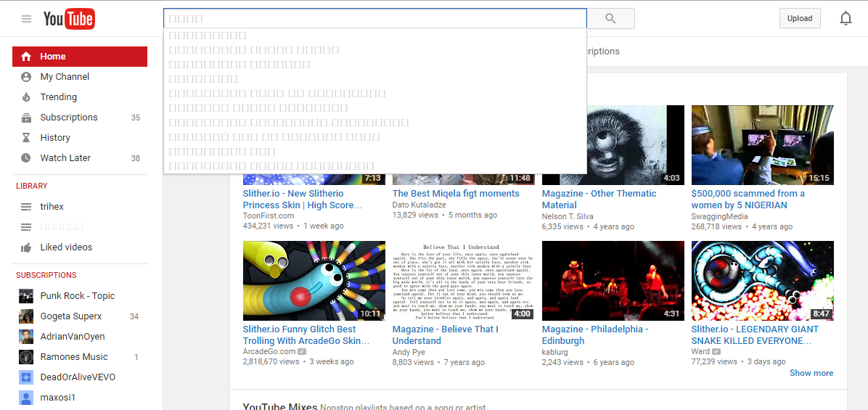Open YouTube Mixes section heading

(x=280, y=406)
